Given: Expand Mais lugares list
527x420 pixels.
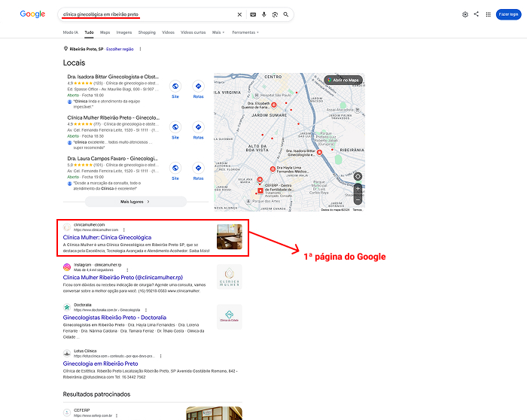Looking at the screenshot, I should 136,202.
